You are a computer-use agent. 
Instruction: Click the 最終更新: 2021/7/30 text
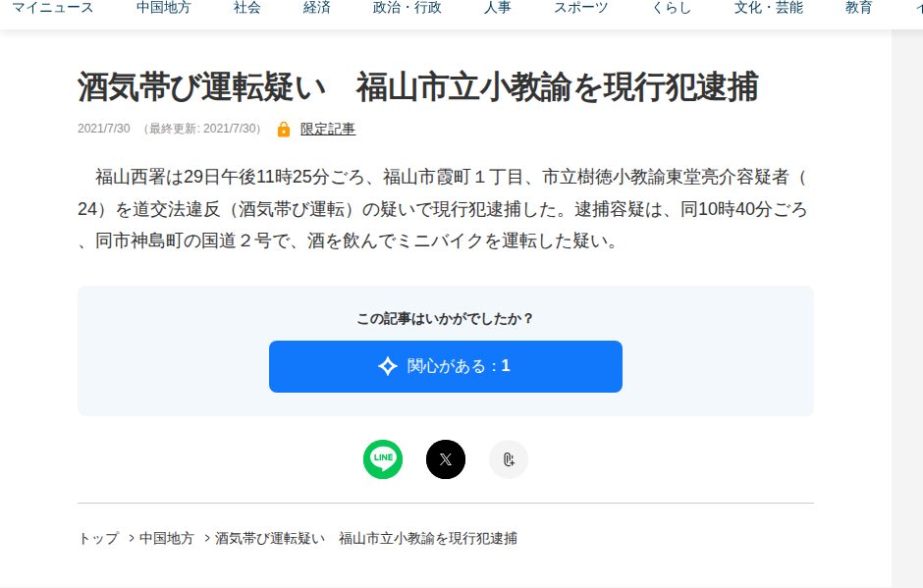202,129
